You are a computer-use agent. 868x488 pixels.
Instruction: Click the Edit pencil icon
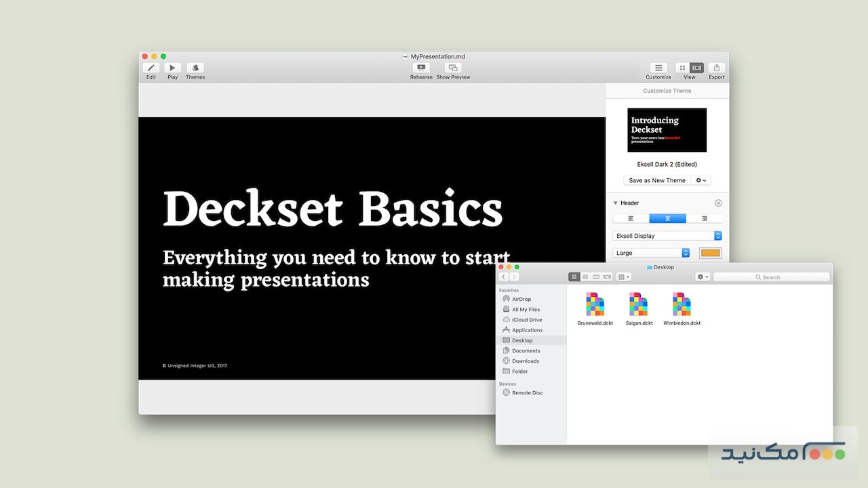151,68
